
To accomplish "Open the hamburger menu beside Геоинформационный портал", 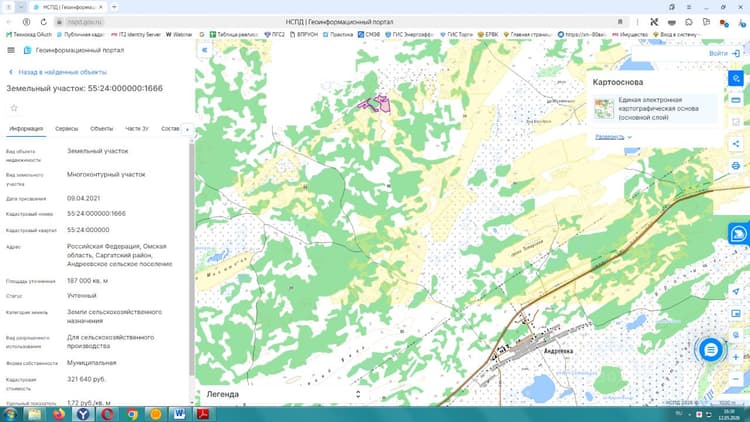I will pos(11,50).
